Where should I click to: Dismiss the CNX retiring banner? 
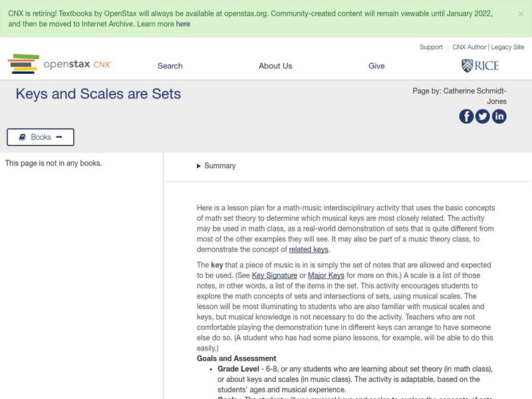click(x=520, y=13)
